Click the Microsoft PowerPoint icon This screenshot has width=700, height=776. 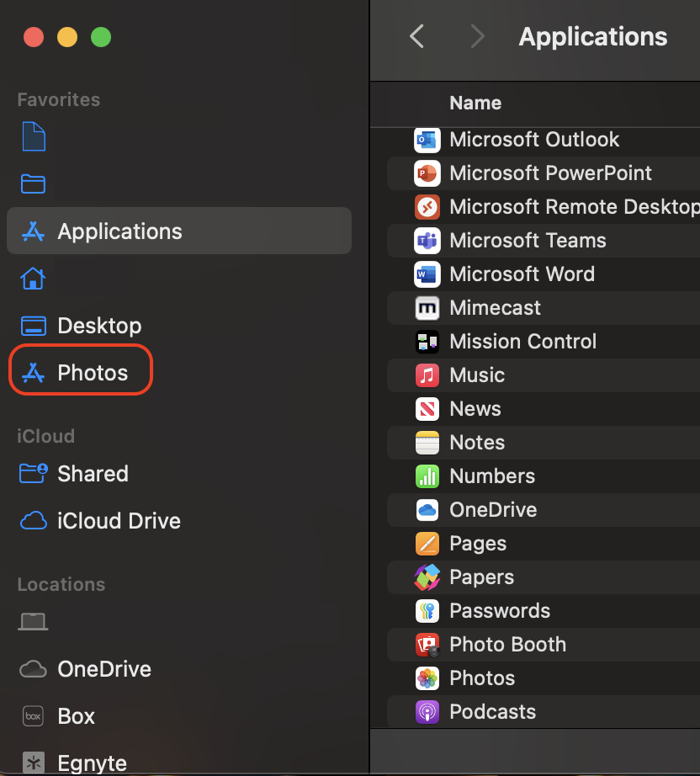[427, 173]
